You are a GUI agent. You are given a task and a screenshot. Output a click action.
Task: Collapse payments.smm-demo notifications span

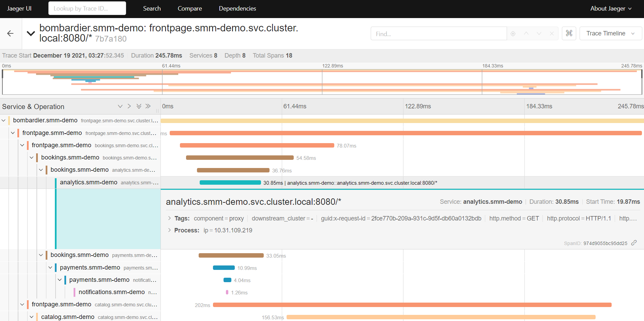(60, 280)
